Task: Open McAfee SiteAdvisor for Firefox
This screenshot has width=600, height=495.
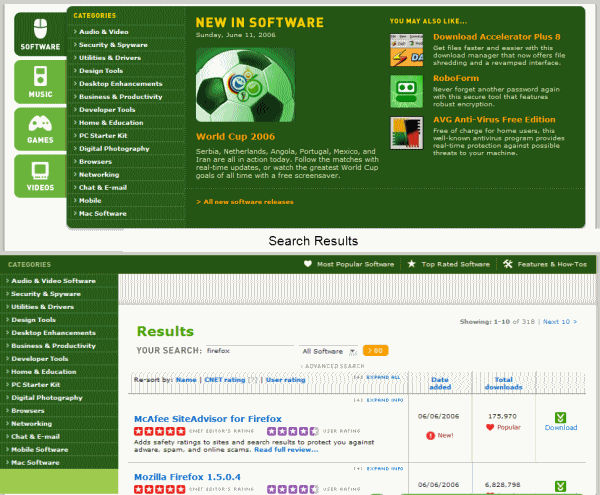Action: [x=208, y=419]
